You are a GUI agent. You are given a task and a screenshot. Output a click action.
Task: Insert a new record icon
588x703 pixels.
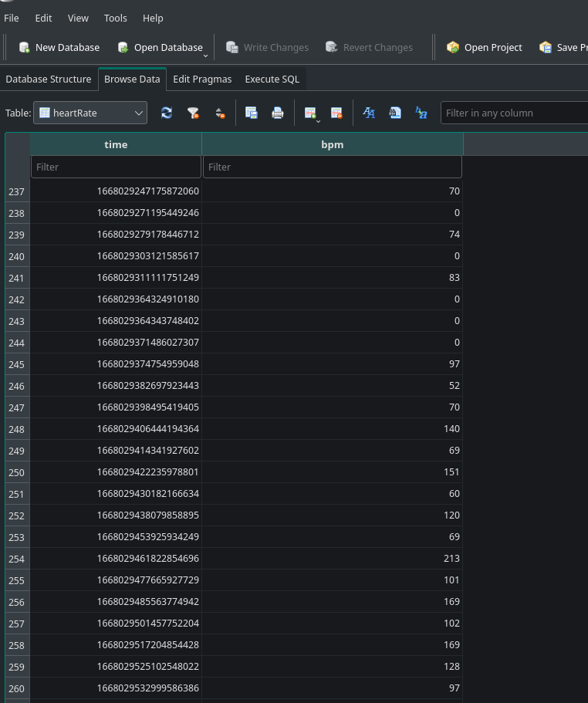(x=309, y=113)
